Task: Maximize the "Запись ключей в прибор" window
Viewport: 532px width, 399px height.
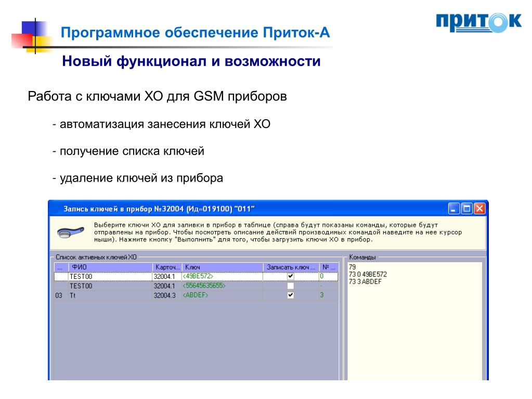Action: [466, 208]
